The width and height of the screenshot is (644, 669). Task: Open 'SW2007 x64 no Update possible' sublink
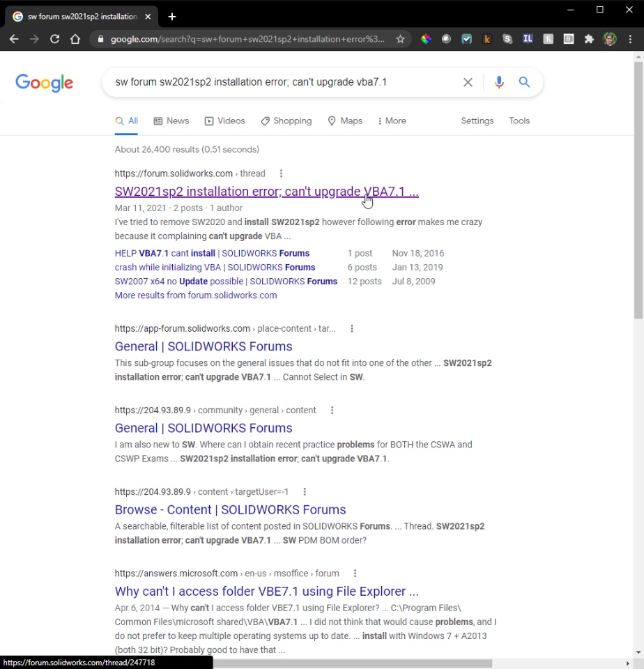pos(226,282)
